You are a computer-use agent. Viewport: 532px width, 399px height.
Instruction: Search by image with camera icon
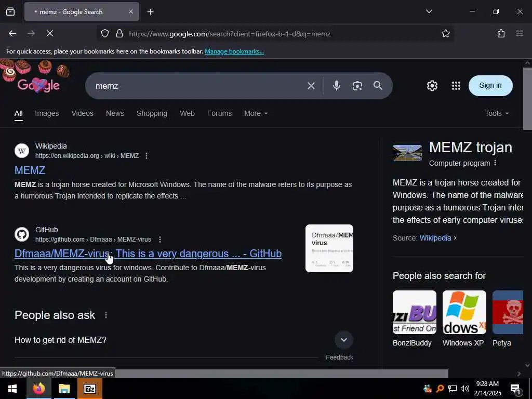(357, 86)
